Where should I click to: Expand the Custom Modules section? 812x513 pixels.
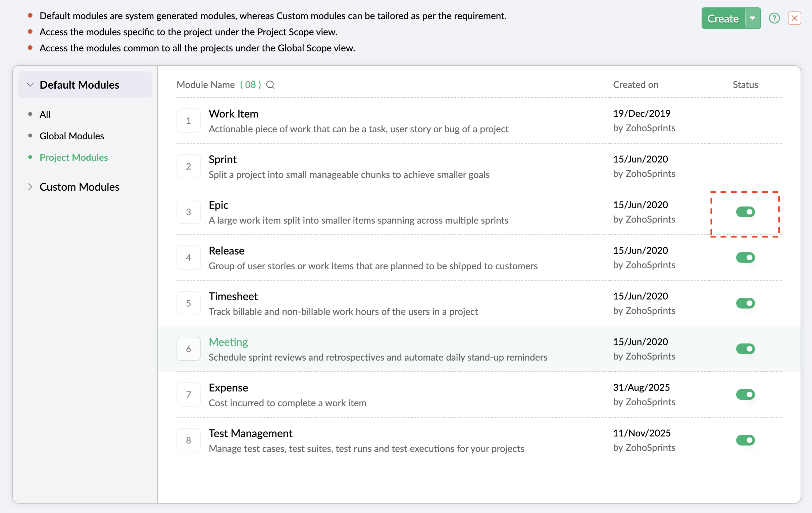point(30,187)
